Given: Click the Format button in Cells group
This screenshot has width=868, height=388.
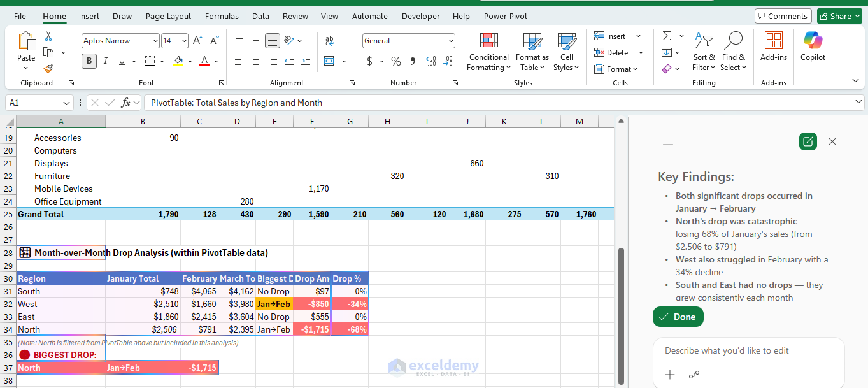Looking at the screenshot, I should [616, 69].
